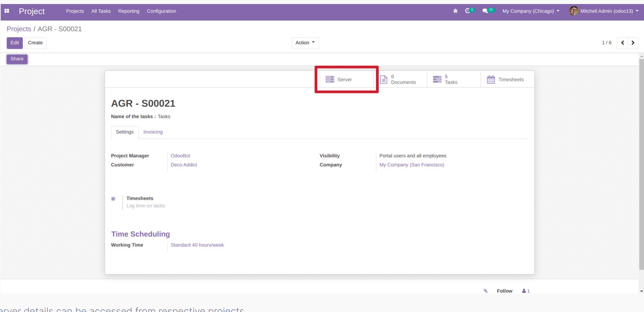This screenshot has width=644, height=312.
Task: Click the Create button
Action: [x=35, y=43]
